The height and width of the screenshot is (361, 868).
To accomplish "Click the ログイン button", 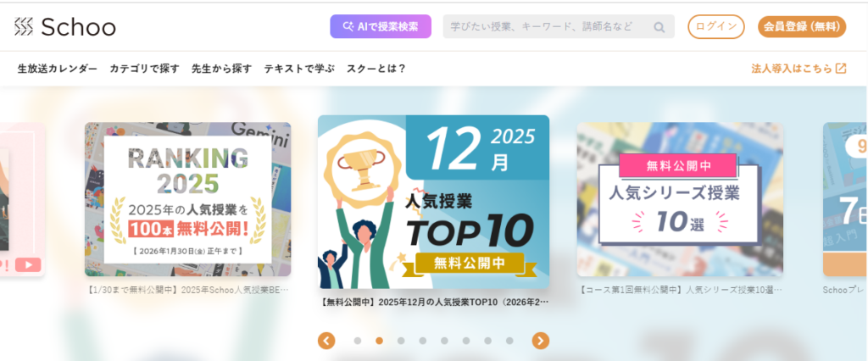I will (716, 26).
